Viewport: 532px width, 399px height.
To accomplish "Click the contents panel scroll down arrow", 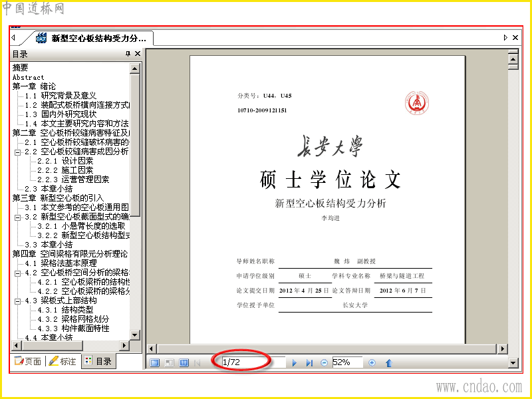I will point(135,335).
